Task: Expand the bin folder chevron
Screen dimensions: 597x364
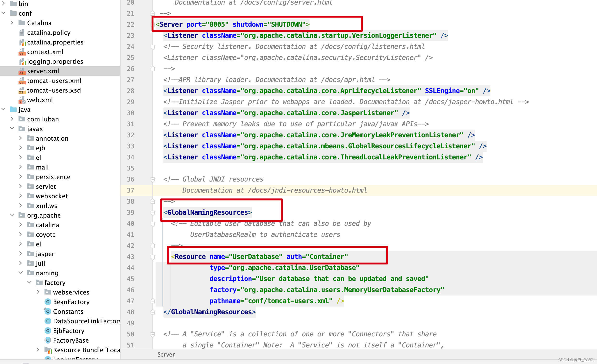Action: [3, 4]
